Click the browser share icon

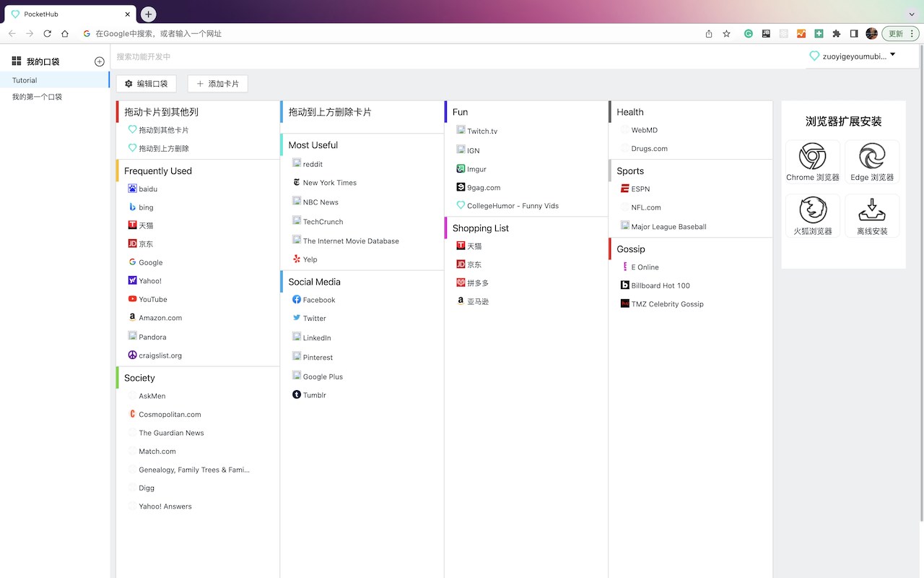[709, 33]
